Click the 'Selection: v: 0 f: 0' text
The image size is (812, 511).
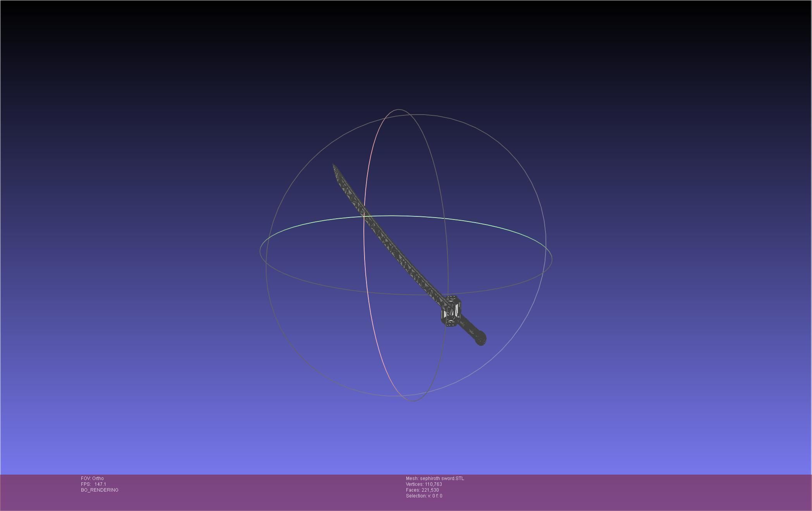(x=424, y=496)
